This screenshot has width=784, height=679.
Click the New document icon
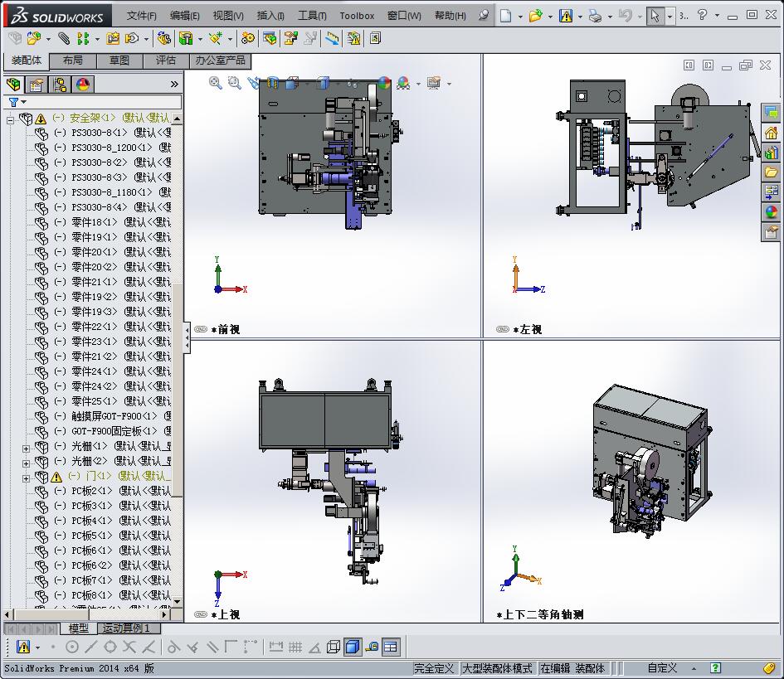click(x=505, y=16)
